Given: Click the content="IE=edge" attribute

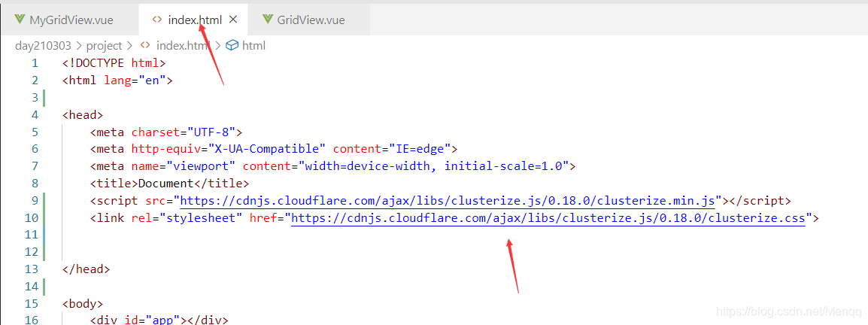Looking at the screenshot, I should coord(392,149).
